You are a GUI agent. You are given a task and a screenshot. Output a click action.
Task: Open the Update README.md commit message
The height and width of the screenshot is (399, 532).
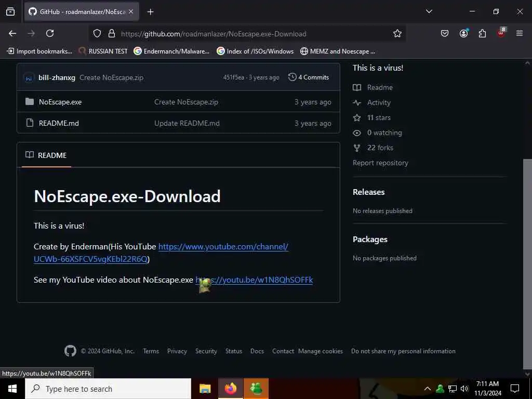(187, 123)
